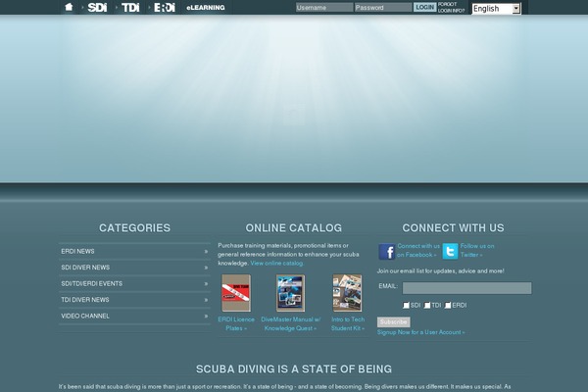Click the home icon in top bar
The height and width of the screenshot is (392, 588).
click(69, 7)
